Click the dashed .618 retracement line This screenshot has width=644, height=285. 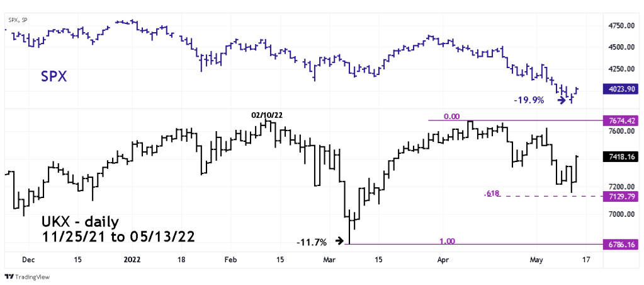tap(548, 197)
